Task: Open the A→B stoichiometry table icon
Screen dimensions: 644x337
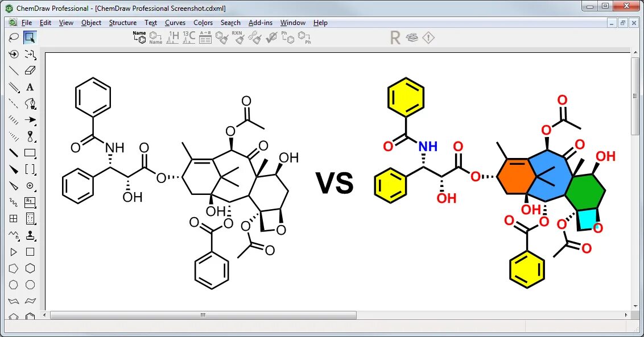Action: (x=205, y=38)
